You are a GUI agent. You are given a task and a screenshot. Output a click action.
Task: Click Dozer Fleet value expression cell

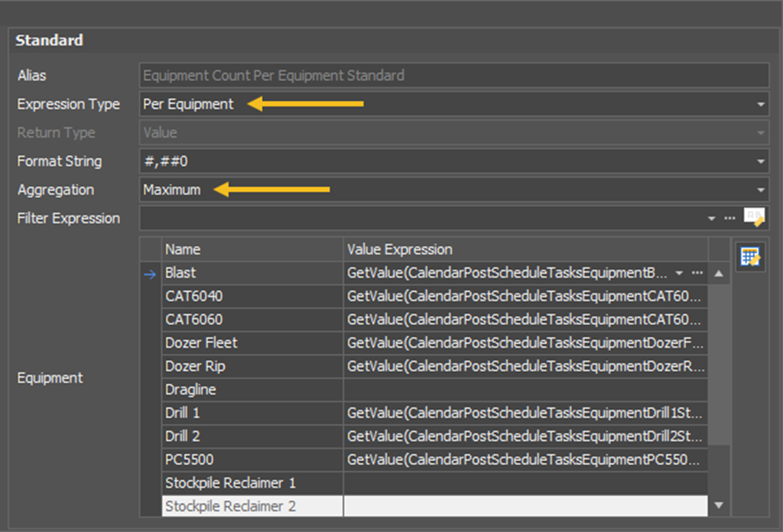[526, 343]
